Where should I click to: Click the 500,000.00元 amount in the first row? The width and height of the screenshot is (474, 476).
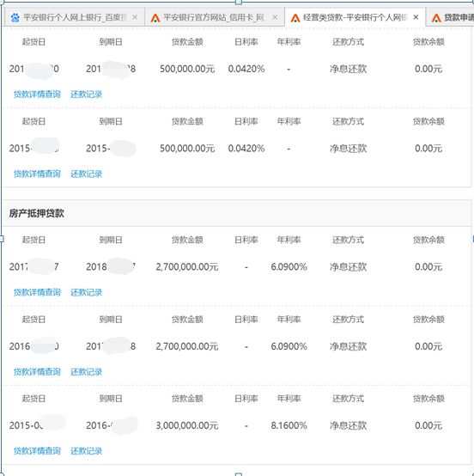[187, 69]
